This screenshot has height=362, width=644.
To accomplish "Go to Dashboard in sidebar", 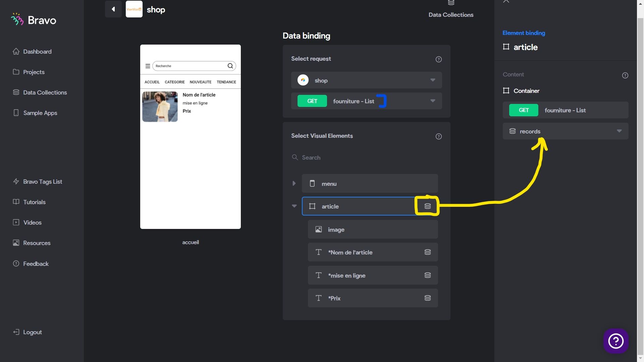I will pos(32,52).
